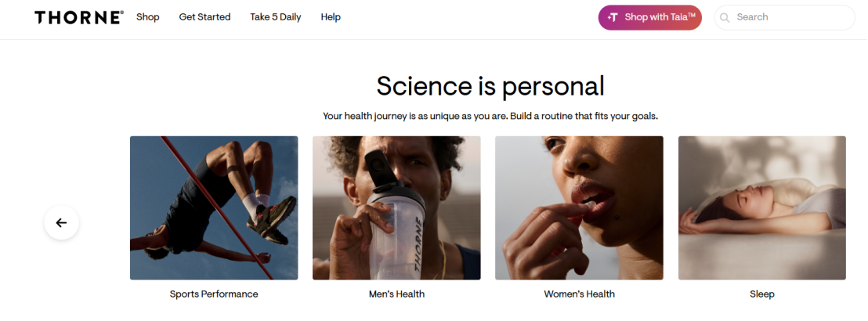Click the magnifying glass search icon
This screenshot has height=321, width=868.
pyautogui.click(x=725, y=18)
